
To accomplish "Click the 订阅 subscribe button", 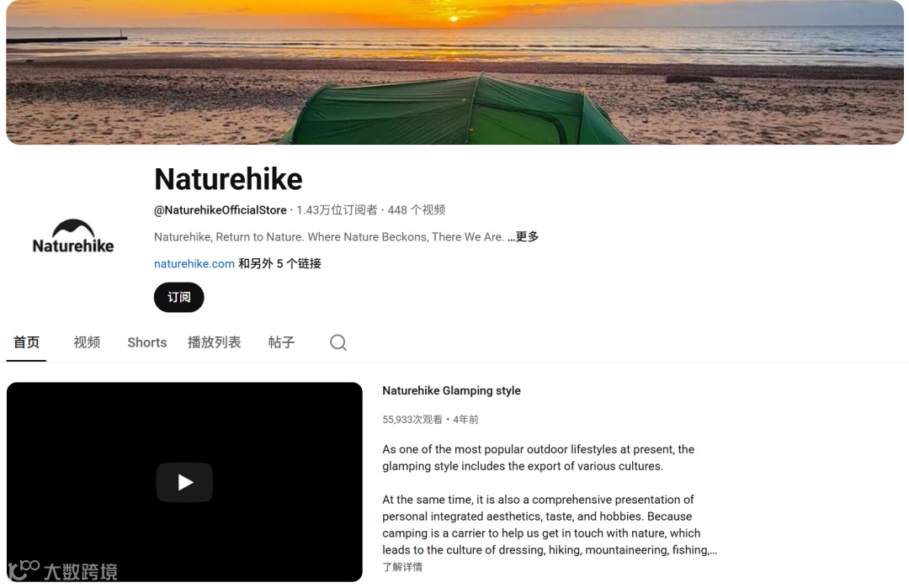I will (178, 297).
